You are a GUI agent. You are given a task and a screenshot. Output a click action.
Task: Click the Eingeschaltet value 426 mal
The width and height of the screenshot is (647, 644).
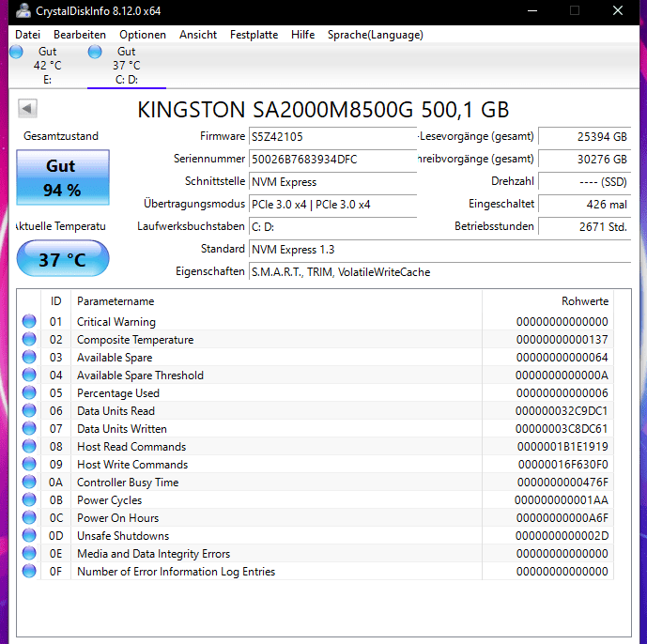585,205
